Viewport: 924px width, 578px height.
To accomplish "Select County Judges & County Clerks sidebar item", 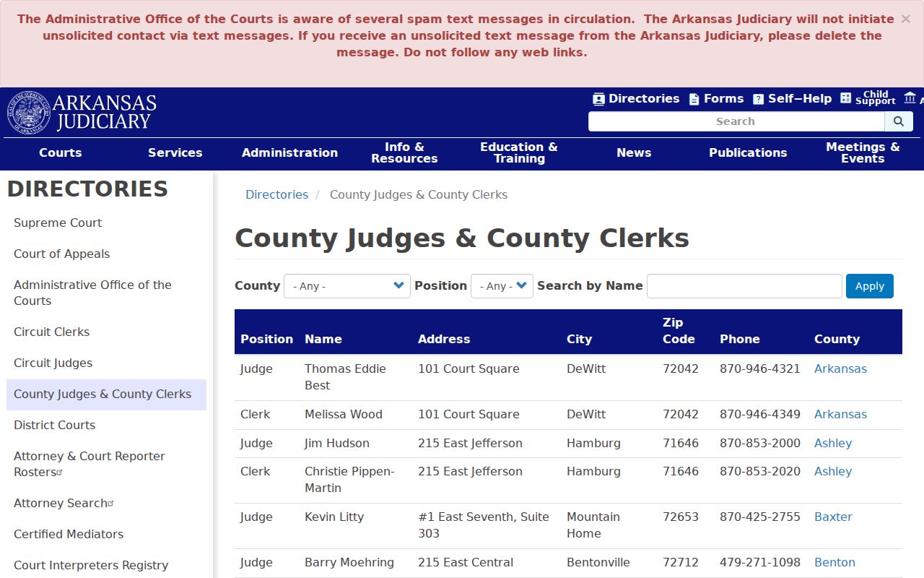I will tap(106, 394).
